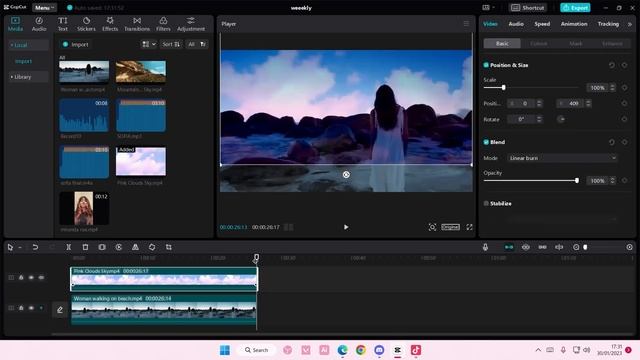Click the Blend section reset arrow
Image resolution: width=640 pixels, height=360 pixels.
pyautogui.click(x=611, y=142)
